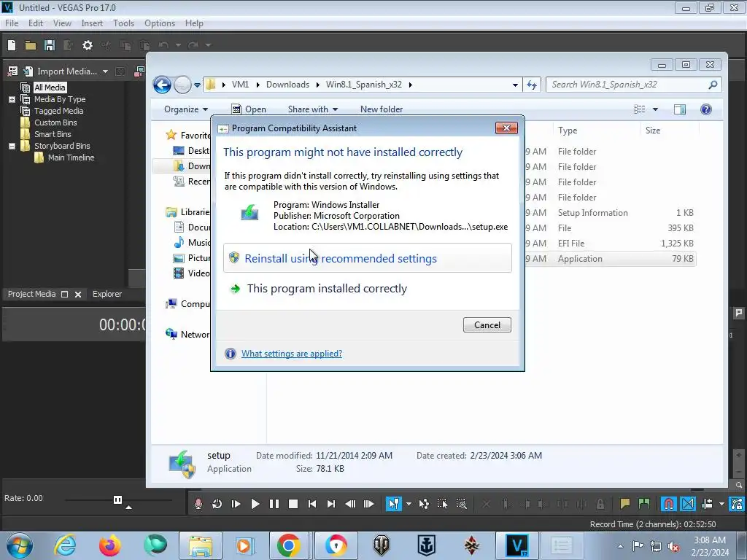
Task: Select the Normal Edit tool
Action: point(393,504)
